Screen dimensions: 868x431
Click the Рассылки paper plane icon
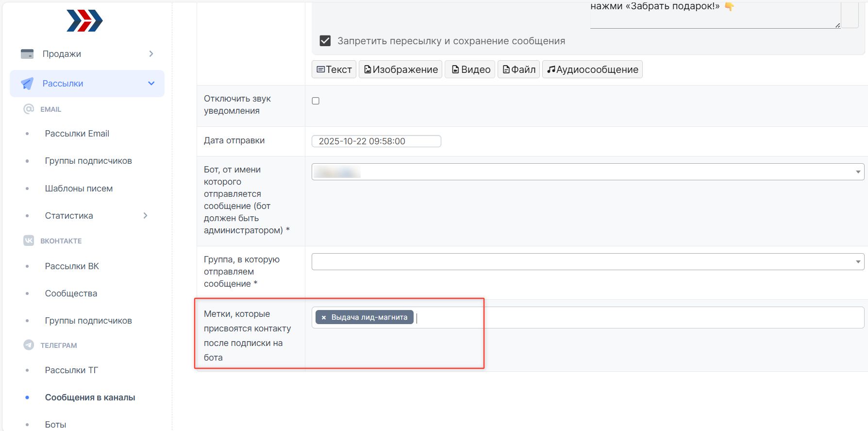point(27,84)
